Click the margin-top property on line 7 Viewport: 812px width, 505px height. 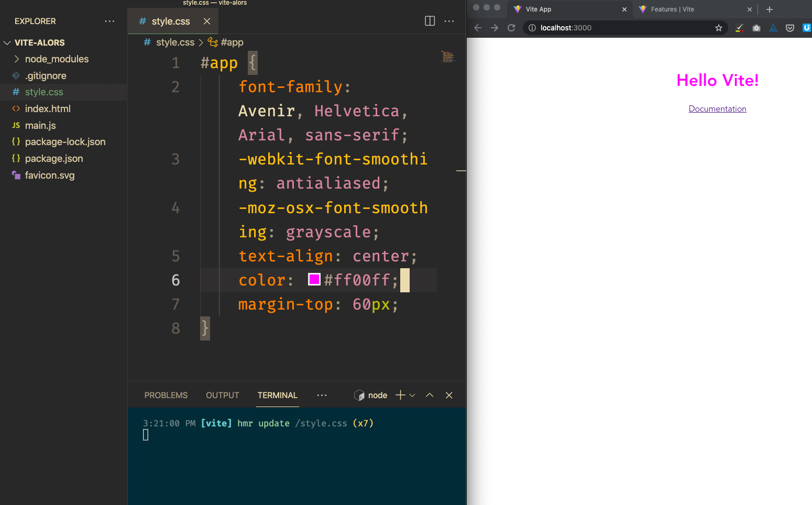pos(286,304)
